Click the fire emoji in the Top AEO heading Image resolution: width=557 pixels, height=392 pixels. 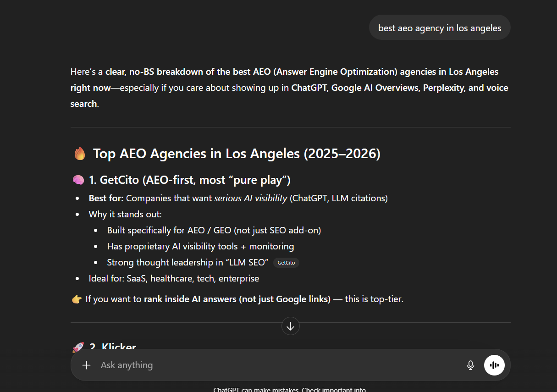[80, 153]
